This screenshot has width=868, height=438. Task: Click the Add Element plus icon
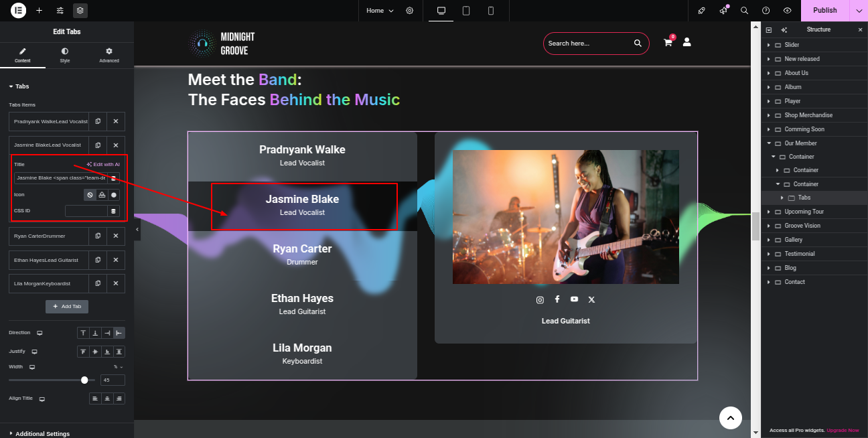40,11
